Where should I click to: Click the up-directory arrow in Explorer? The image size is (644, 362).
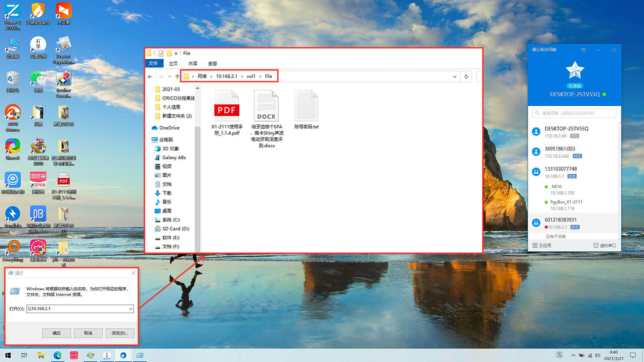click(x=177, y=76)
